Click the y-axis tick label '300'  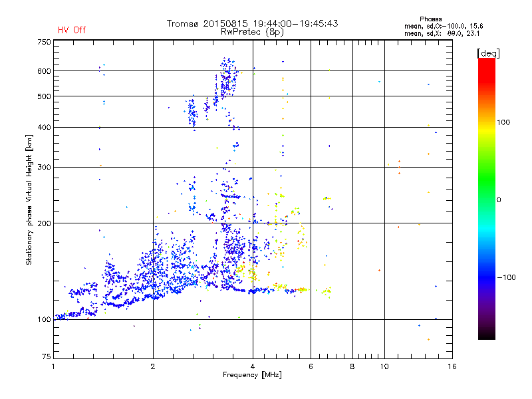[x=44, y=167]
